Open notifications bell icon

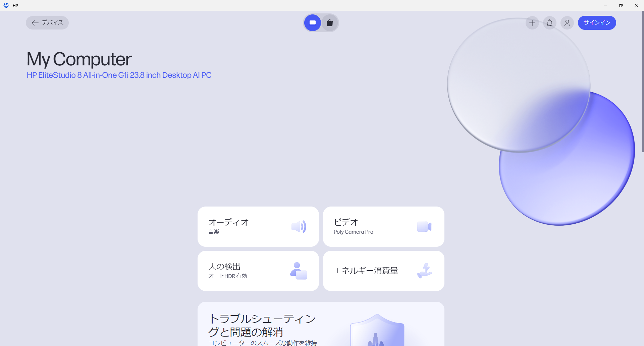pyautogui.click(x=549, y=23)
